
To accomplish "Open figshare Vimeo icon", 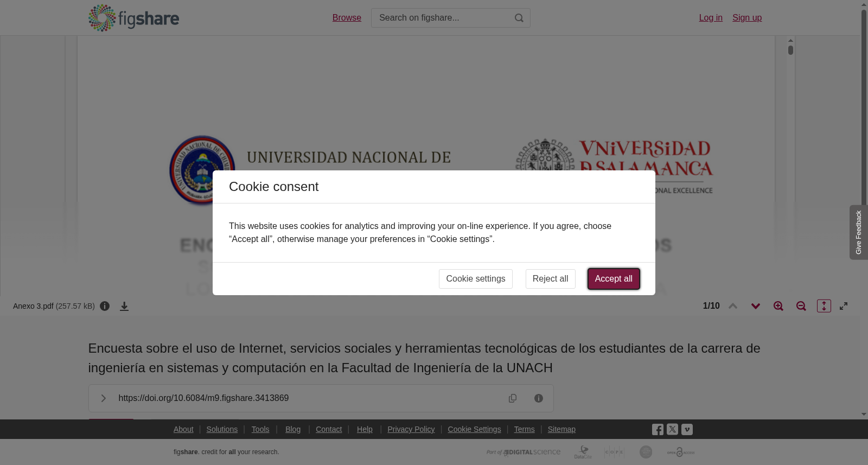I will [x=687, y=429].
